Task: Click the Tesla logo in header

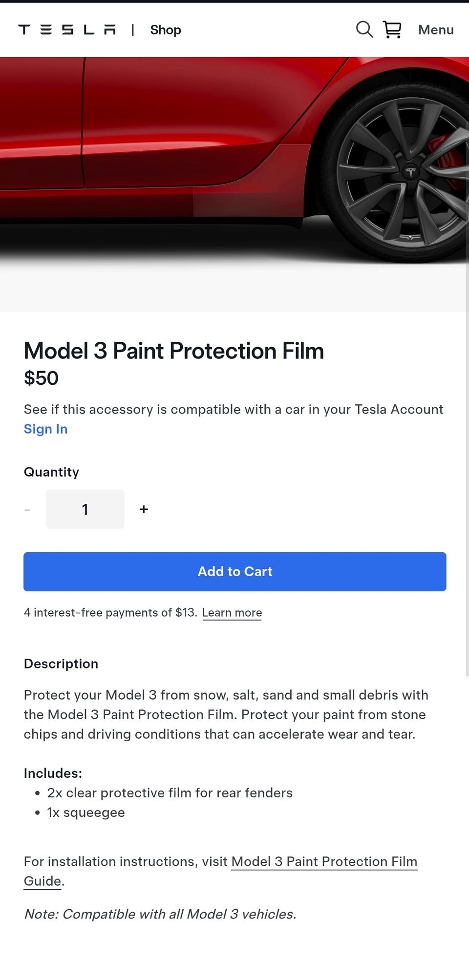Action: point(67,30)
